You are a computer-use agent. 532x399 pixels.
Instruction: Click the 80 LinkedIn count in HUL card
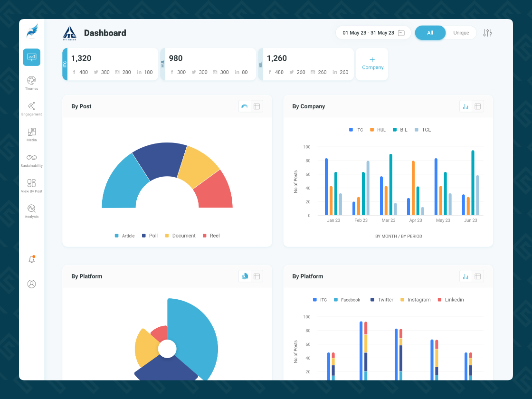point(245,72)
